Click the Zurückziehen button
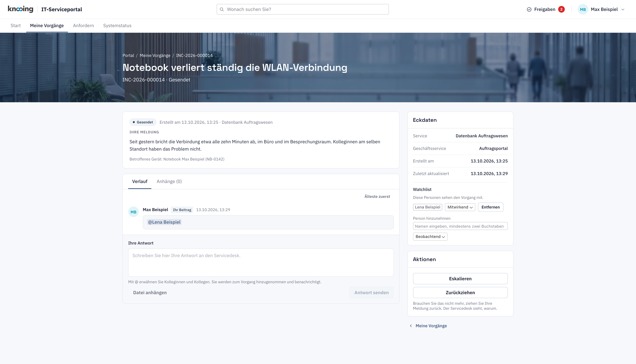 (460, 293)
